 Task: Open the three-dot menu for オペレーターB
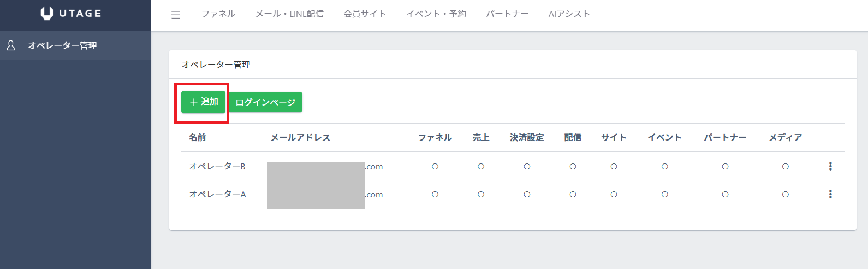coord(830,166)
